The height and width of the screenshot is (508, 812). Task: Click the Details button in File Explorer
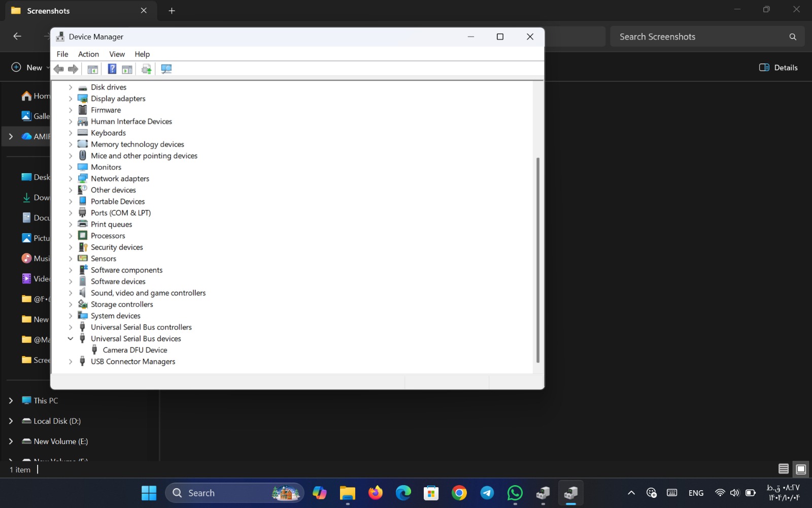(x=779, y=67)
